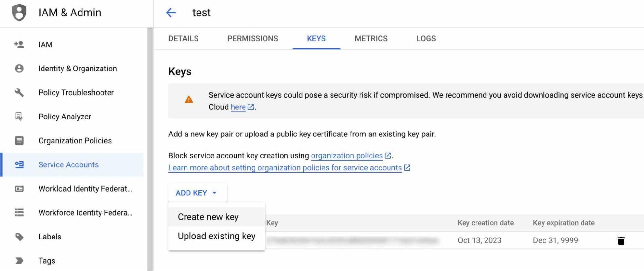644x271 pixels.
Task: Select the Policy Troubleshooter wrench icon
Action: 19,92
